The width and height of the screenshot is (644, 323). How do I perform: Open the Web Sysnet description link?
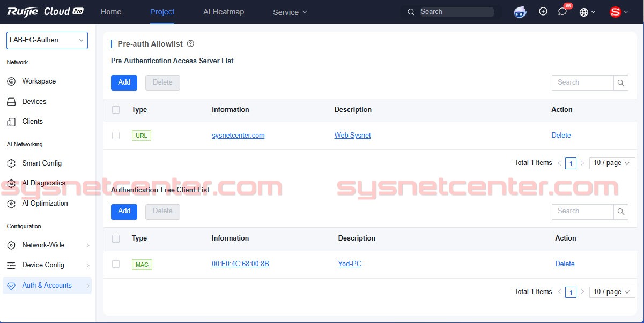pos(352,136)
